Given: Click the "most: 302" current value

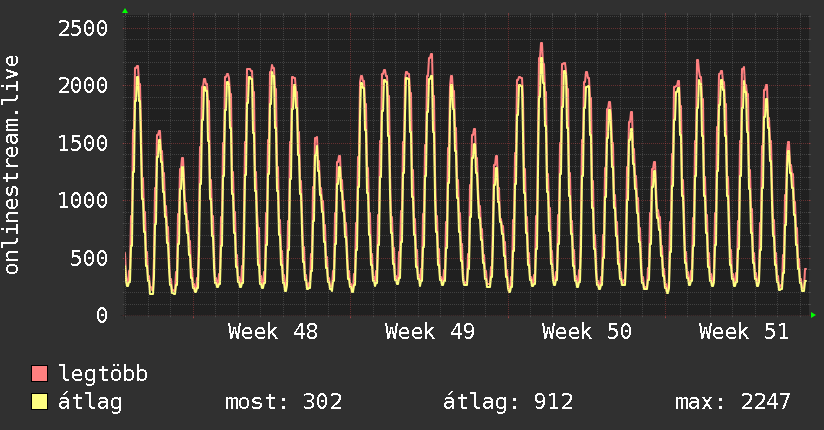Looking at the screenshot, I should point(283,402).
